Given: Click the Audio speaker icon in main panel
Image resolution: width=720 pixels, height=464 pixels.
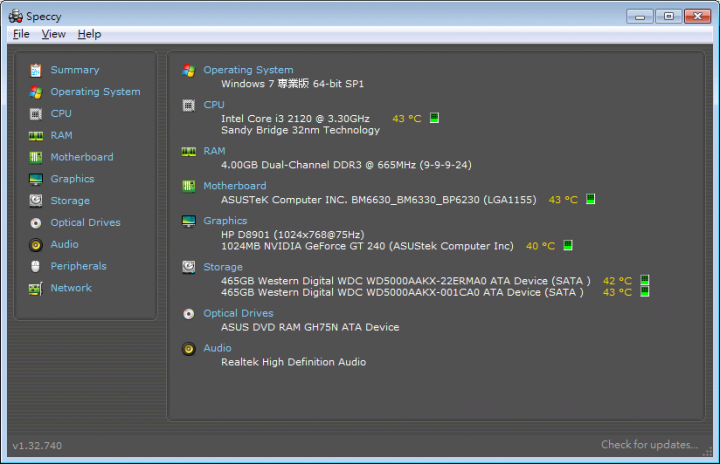Looking at the screenshot, I should pyautogui.click(x=189, y=349).
